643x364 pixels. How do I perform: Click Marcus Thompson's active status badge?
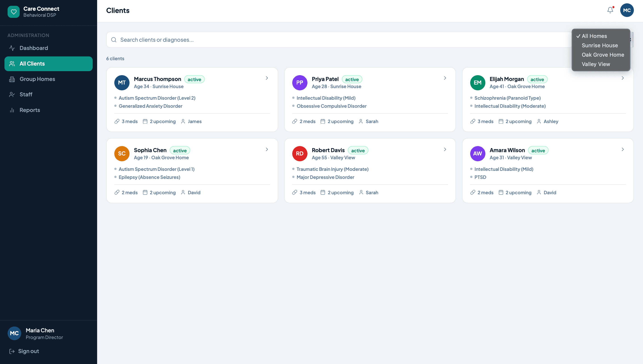pos(194,79)
